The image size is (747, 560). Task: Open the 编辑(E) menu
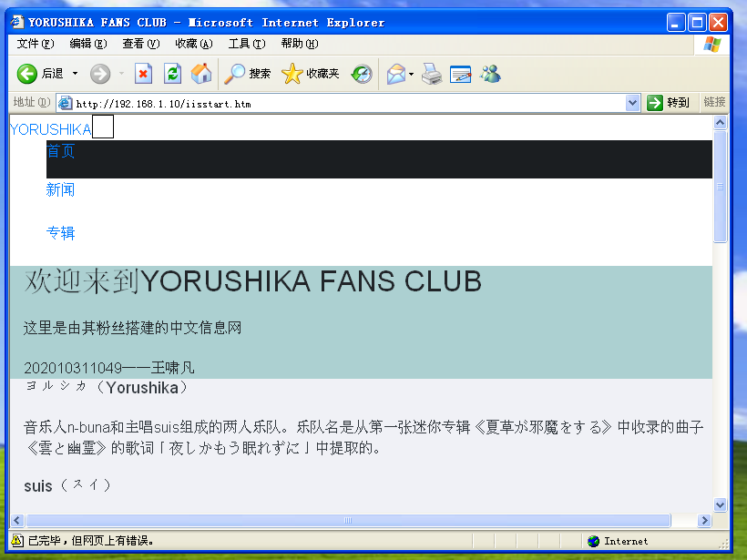point(88,44)
